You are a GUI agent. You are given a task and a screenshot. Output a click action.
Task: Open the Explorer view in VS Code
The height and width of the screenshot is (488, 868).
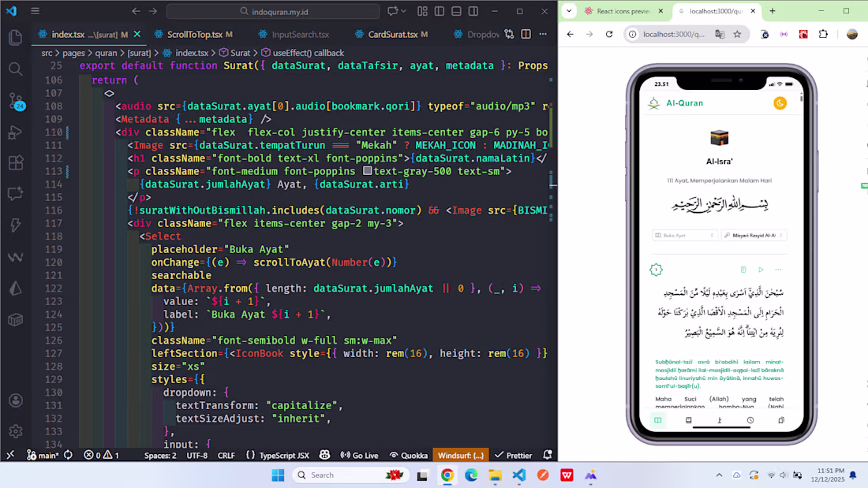click(16, 38)
